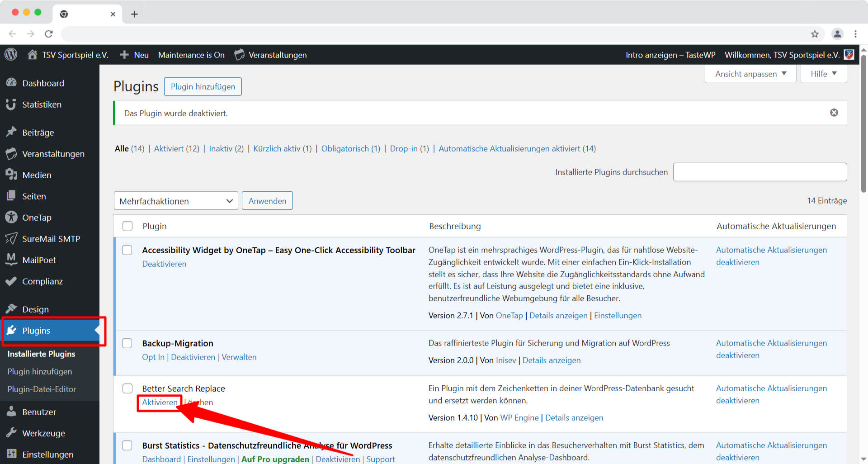Activate Better Search Replace via Aktivieren
868x464 pixels.
(x=160, y=402)
